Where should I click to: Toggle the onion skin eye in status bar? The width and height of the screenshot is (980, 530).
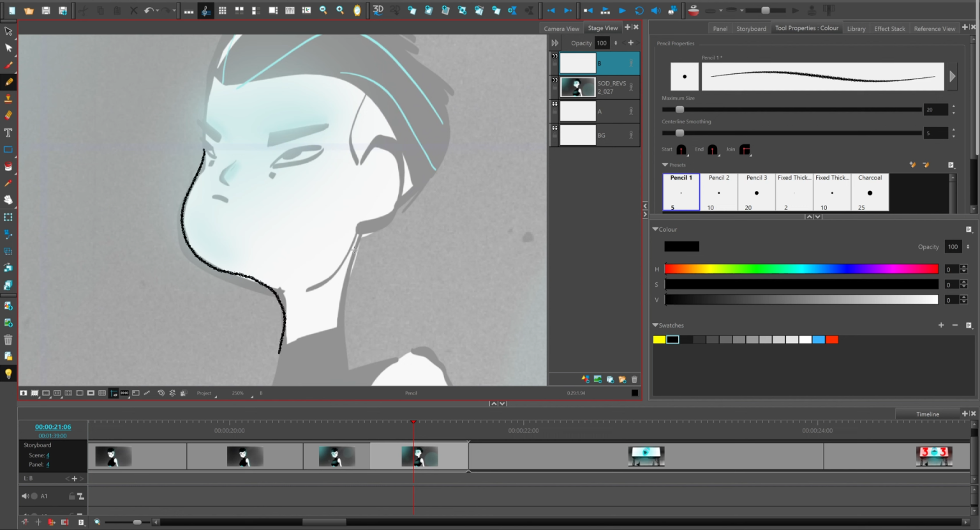tap(114, 393)
